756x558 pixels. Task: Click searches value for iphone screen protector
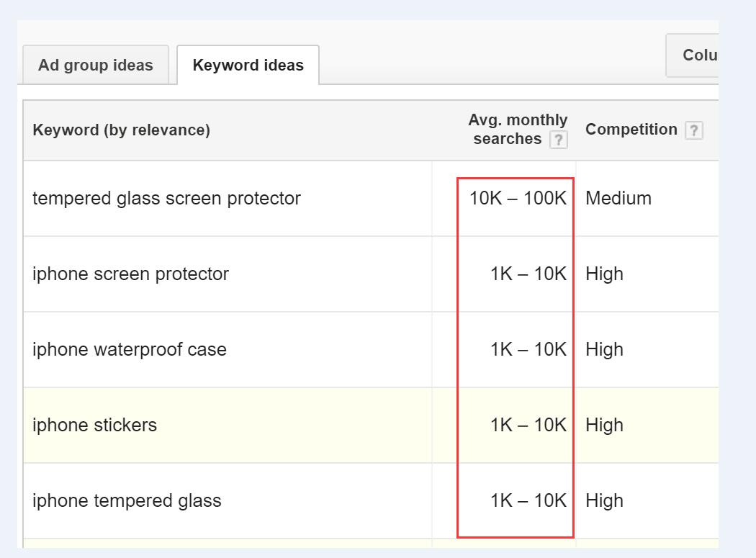(x=528, y=274)
